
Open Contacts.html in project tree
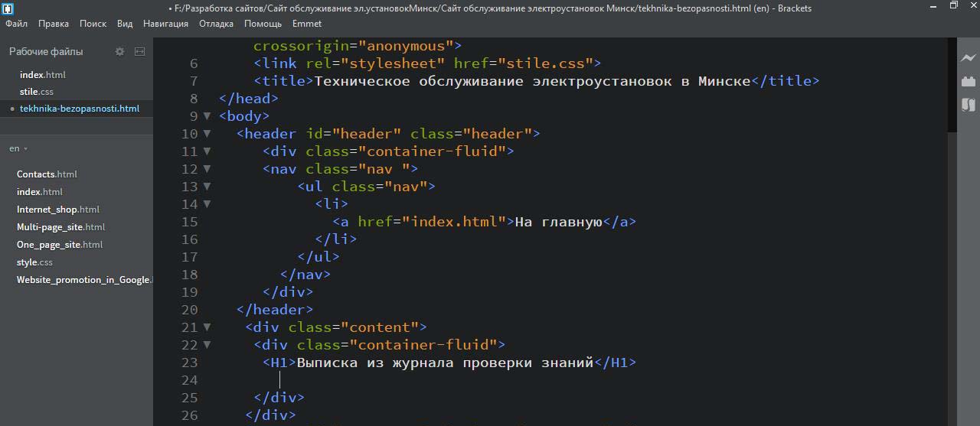47,174
